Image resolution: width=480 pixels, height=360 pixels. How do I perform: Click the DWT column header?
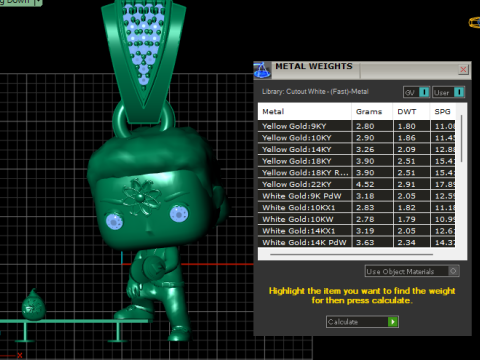[411, 112]
